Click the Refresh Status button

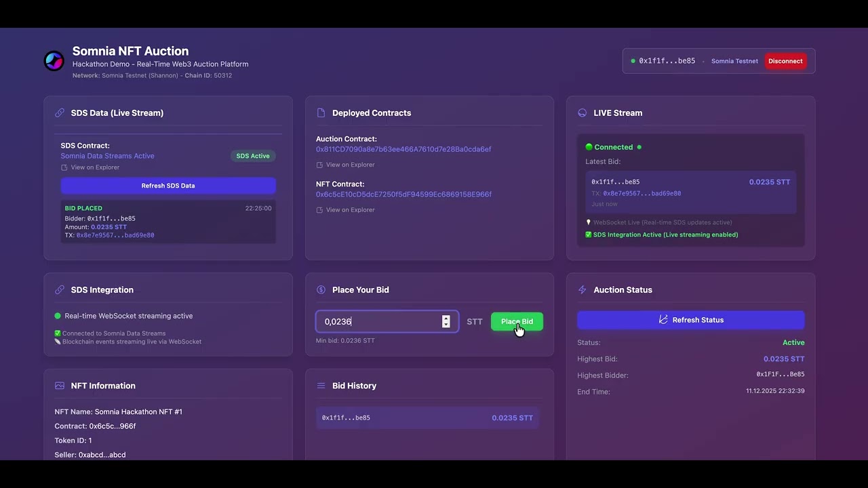(691, 320)
